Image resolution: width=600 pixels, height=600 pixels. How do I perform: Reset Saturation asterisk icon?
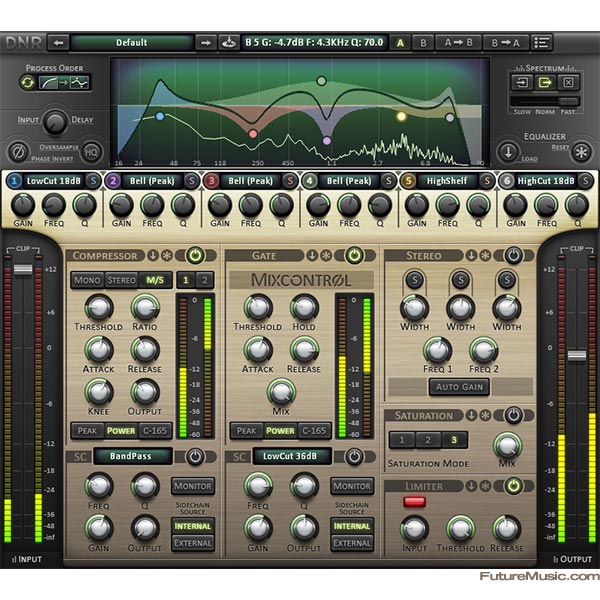click(485, 415)
